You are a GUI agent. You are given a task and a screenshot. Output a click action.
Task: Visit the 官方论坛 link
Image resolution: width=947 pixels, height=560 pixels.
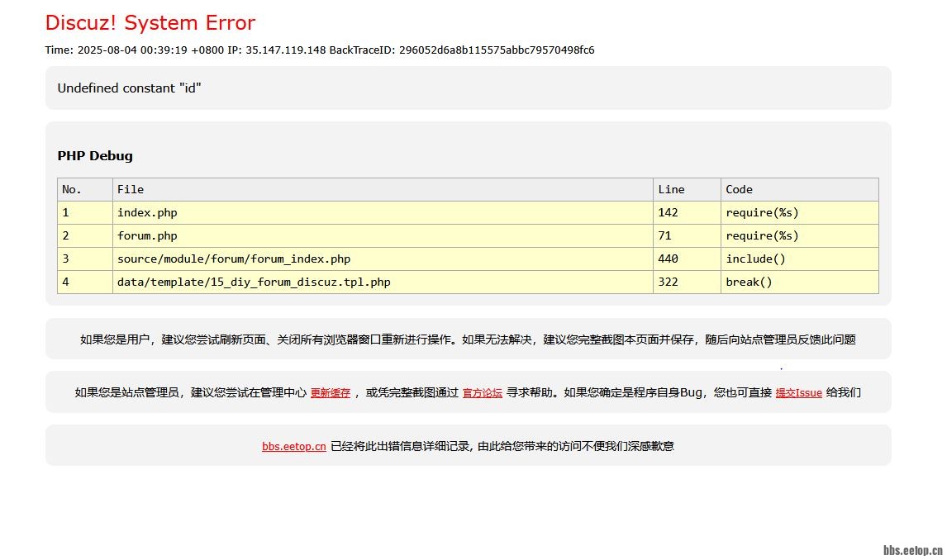(x=483, y=393)
